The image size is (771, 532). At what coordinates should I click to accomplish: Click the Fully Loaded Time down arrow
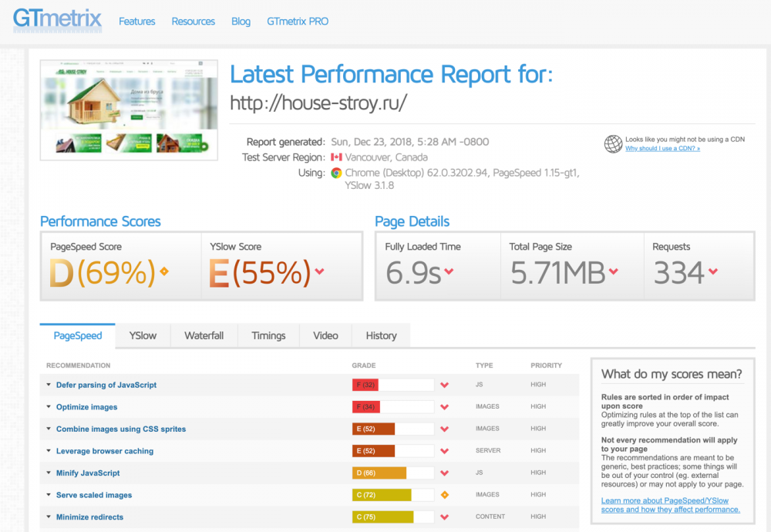pos(449,271)
